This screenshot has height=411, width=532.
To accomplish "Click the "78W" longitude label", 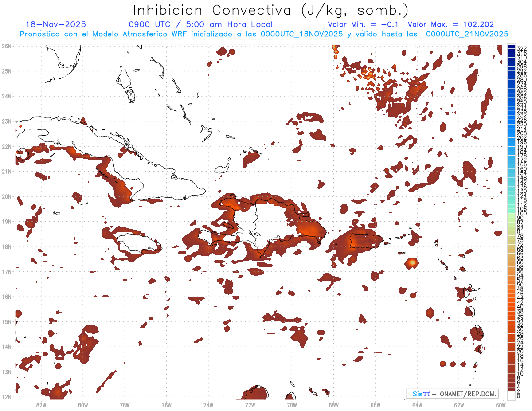I will pos(125,405).
